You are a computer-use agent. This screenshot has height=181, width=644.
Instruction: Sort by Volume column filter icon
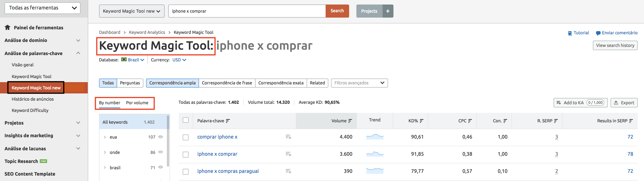350,121
